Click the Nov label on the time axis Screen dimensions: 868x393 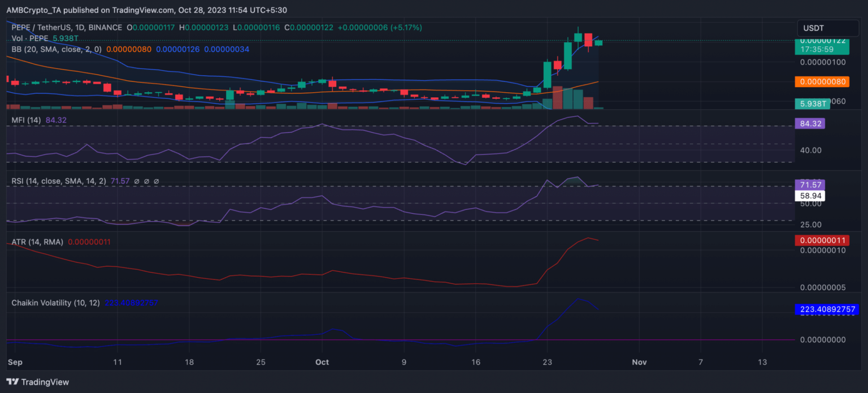pyautogui.click(x=639, y=362)
